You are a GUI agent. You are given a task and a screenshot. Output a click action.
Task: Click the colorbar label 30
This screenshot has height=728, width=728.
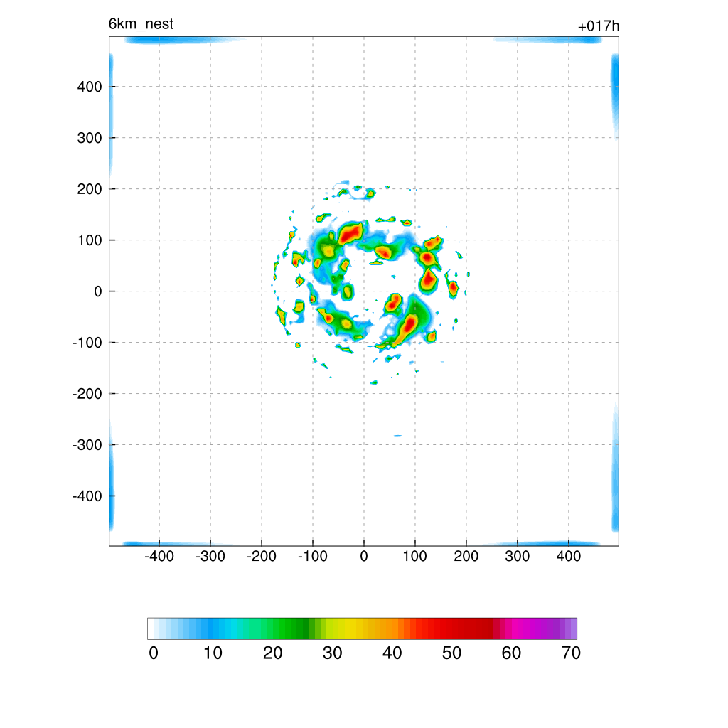tap(333, 653)
